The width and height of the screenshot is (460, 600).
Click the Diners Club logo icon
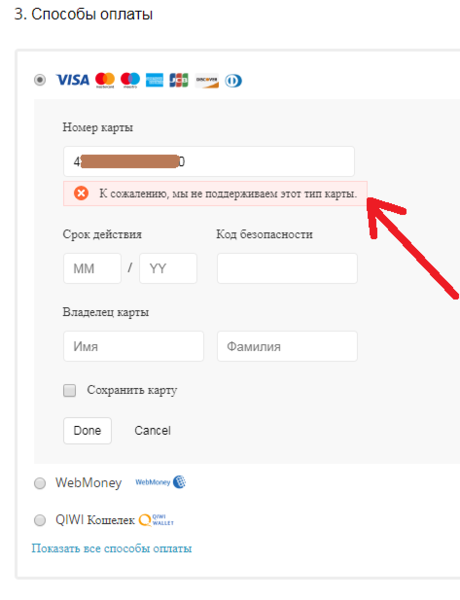[233, 81]
